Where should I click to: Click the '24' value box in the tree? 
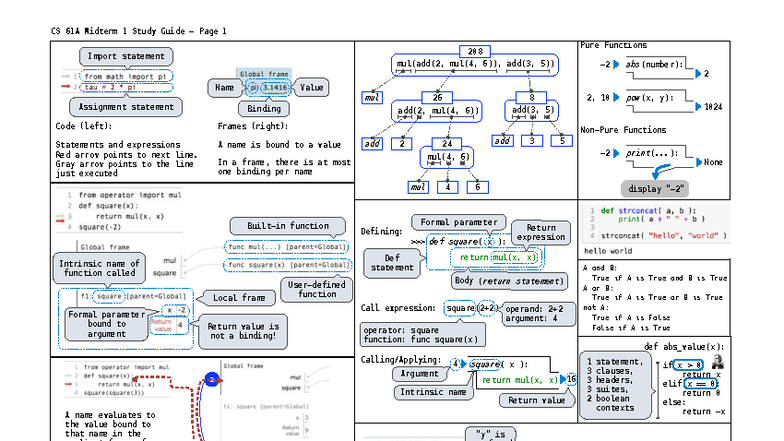pyautogui.click(x=447, y=144)
